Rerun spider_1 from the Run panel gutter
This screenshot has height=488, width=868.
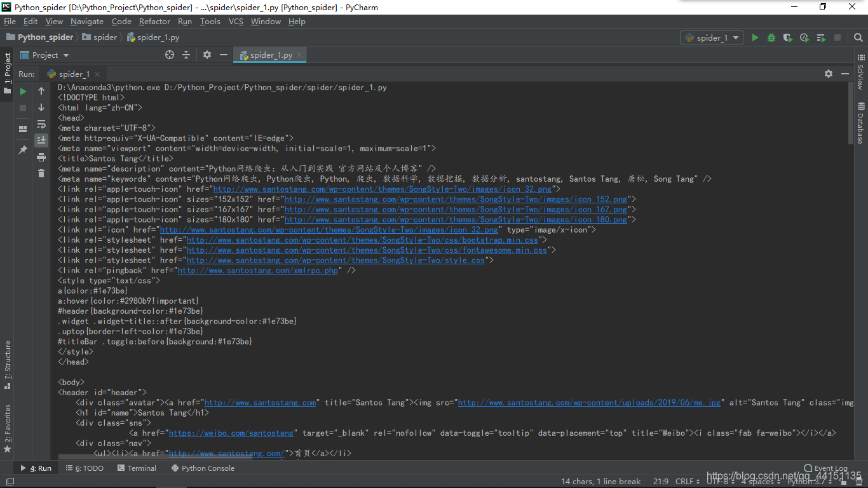(23, 91)
